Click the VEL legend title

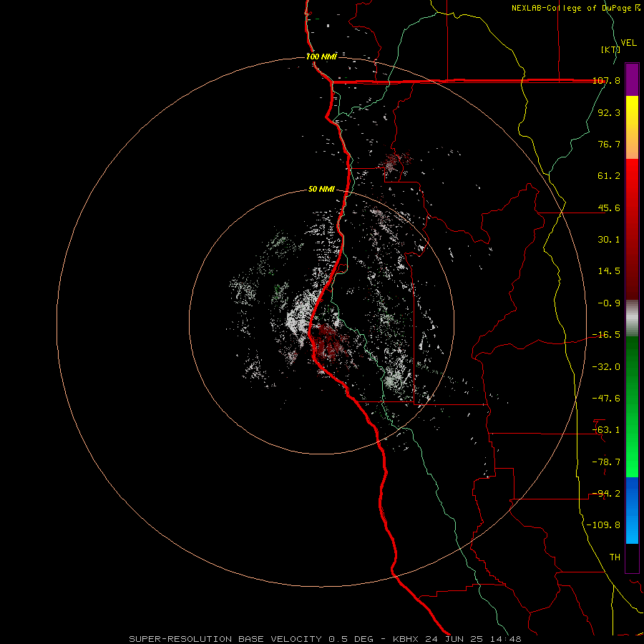pyautogui.click(x=628, y=42)
